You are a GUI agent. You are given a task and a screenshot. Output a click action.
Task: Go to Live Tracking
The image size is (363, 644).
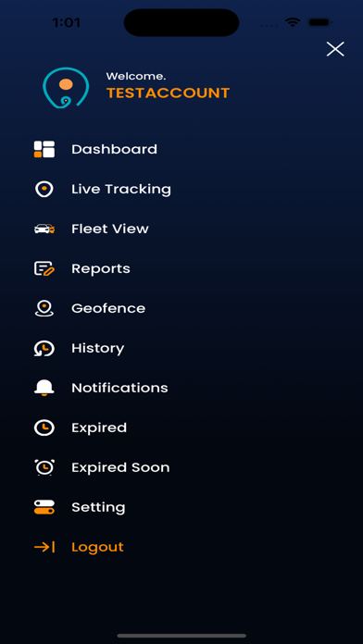(121, 190)
